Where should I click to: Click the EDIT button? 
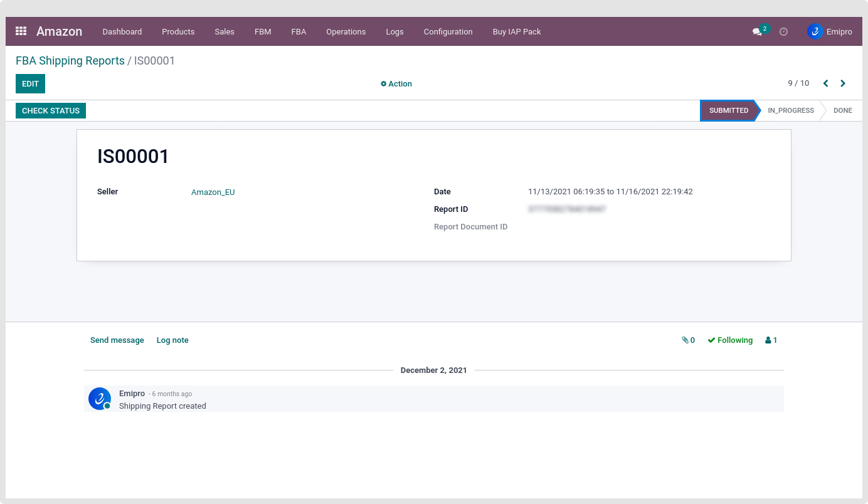click(x=30, y=84)
